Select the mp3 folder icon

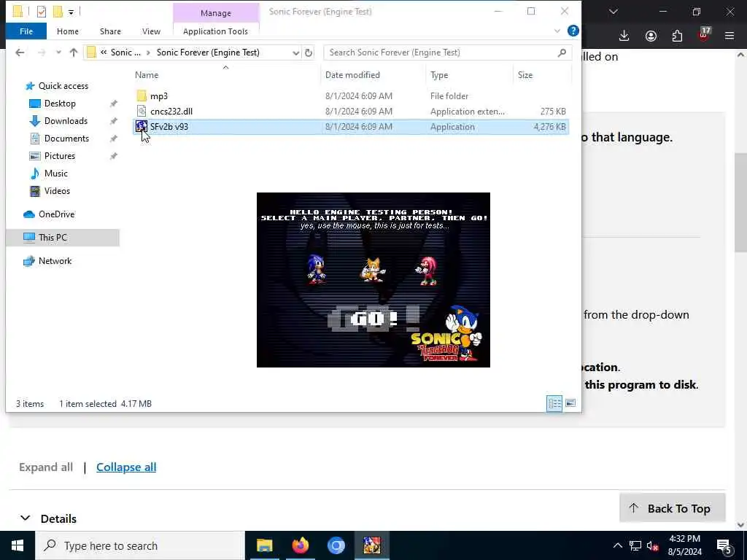pyautogui.click(x=142, y=96)
